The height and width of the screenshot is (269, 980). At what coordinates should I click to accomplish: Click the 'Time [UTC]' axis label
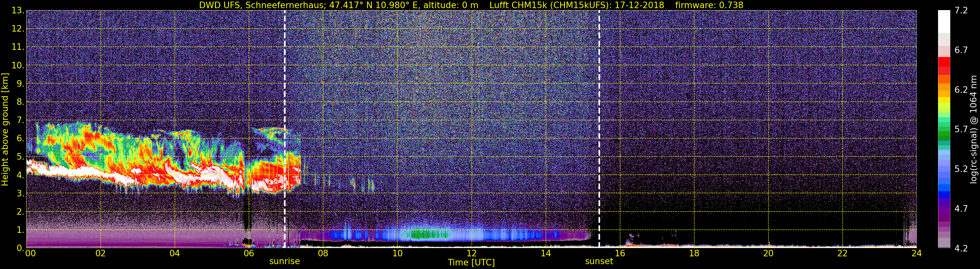coord(471,262)
